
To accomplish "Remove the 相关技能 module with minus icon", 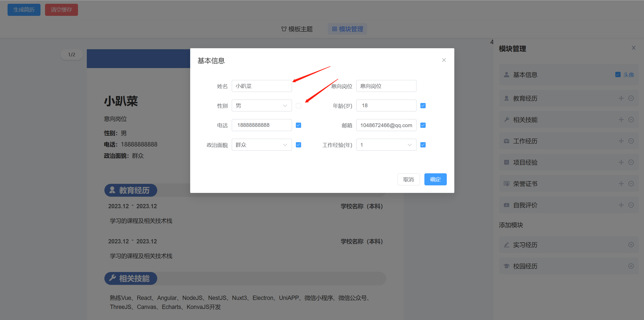I will tap(631, 120).
